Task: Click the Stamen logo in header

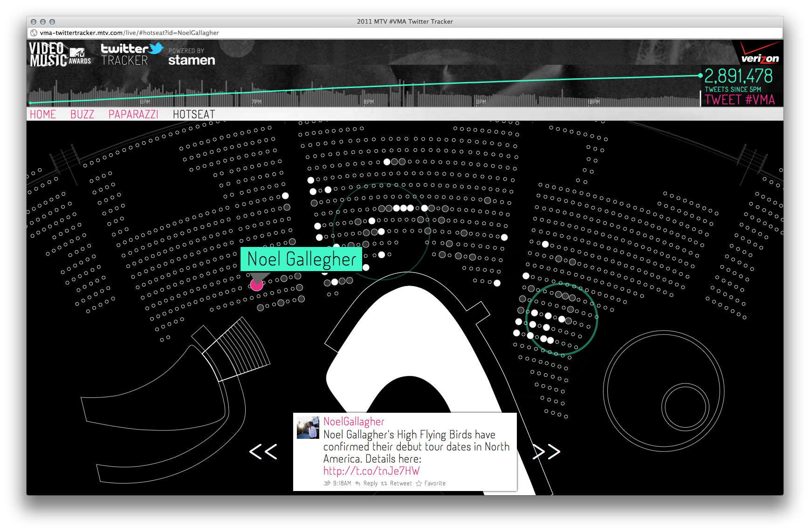Action: coord(192,60)
